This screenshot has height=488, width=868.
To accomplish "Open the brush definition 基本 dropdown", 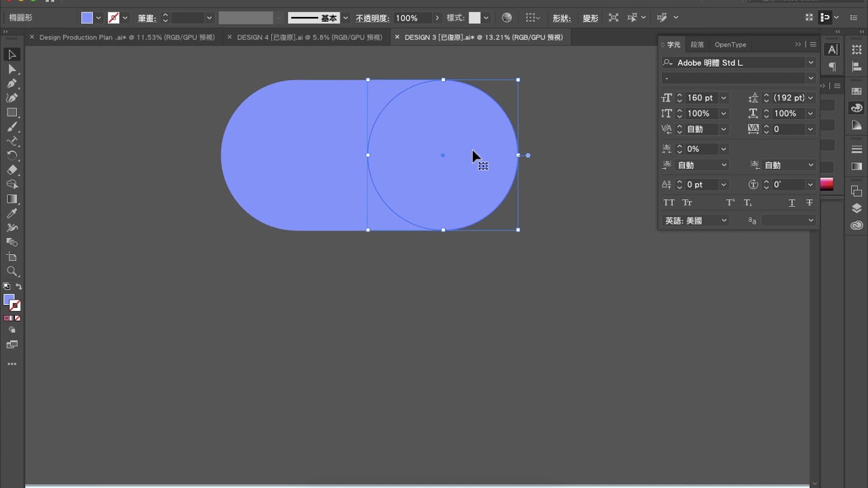I will pos(346,18).
